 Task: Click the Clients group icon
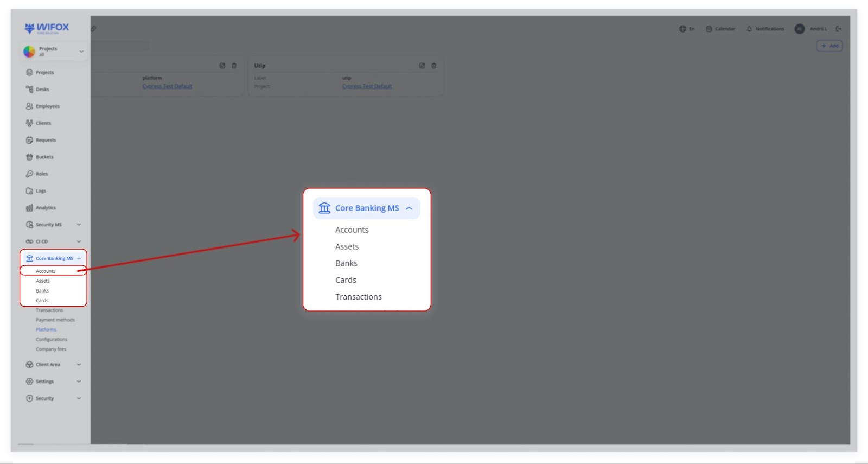point(29,123)
